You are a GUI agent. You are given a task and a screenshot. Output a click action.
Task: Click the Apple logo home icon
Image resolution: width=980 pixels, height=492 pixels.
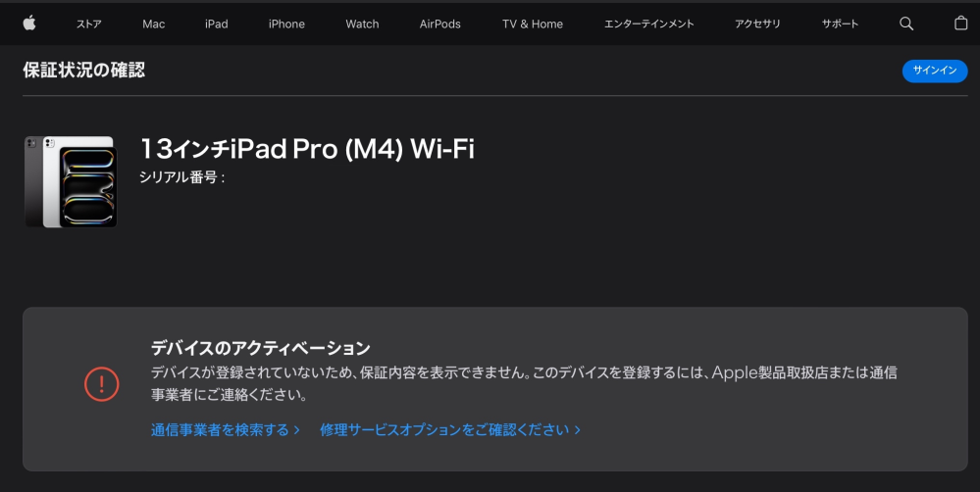pyautogui.click(x=29, y=24)
